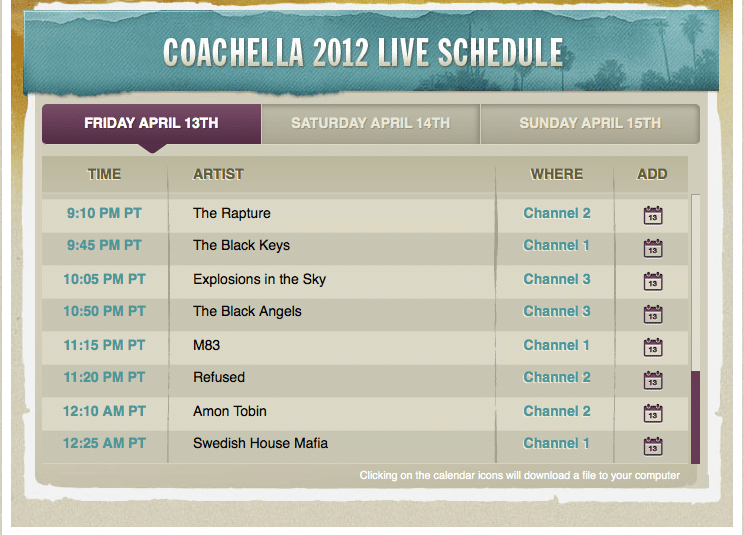Click Channel 3 for Explosions in the Sky

[x=557, y=279]
